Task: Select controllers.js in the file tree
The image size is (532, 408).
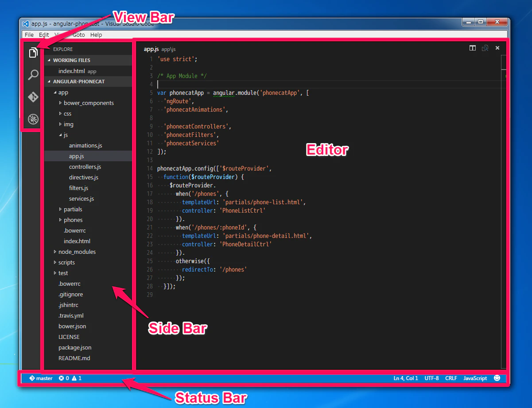Action: 85,167
